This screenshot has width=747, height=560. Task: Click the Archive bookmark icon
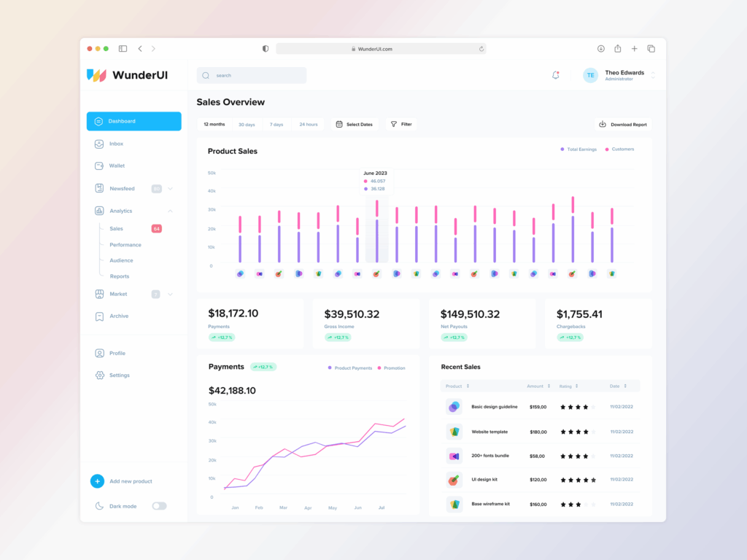tap(99, 316)
